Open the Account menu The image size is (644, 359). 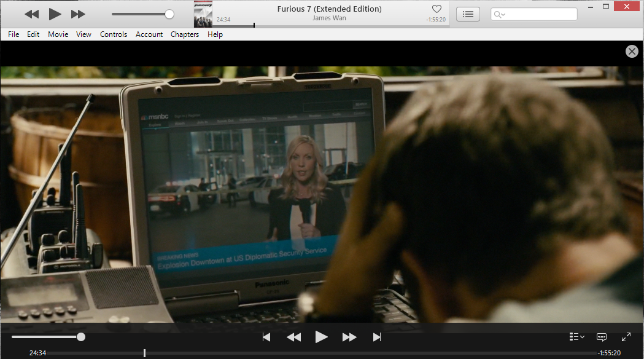point(149,34)
